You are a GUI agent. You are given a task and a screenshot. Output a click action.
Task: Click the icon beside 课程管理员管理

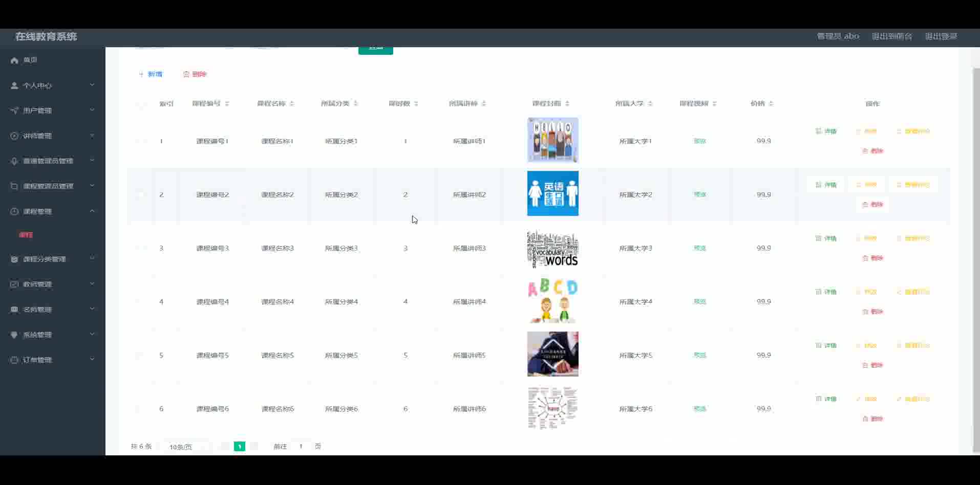[x=14, y=186]
